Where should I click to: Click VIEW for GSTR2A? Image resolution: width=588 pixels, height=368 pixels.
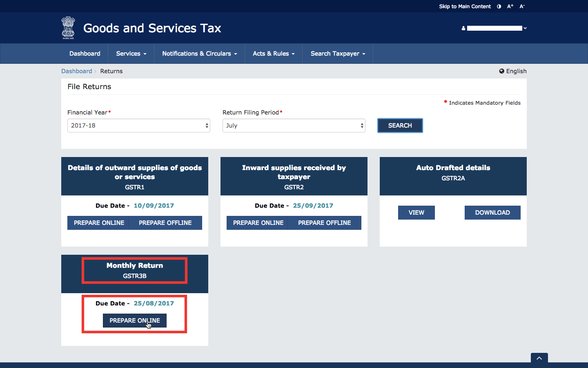coord(416,213)
